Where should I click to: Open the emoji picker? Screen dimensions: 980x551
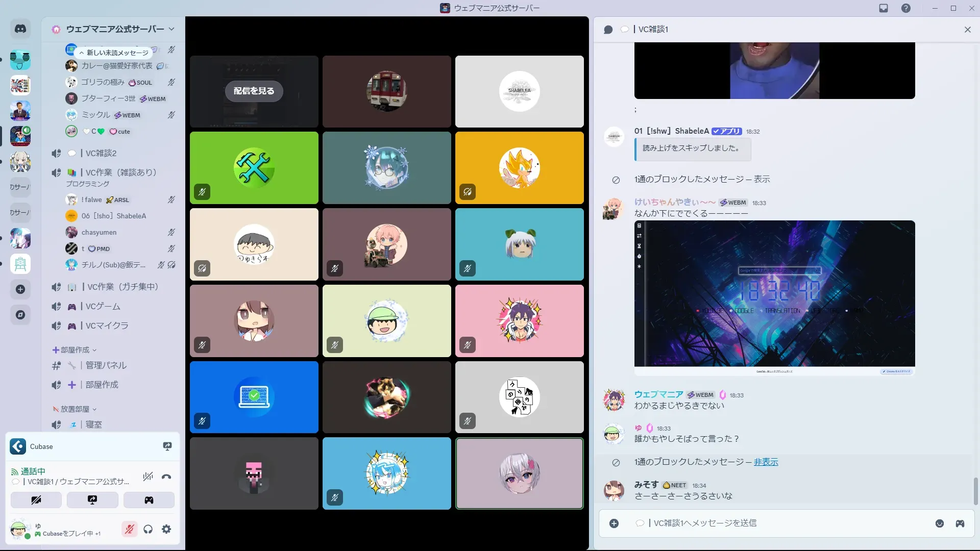pyautogui.click(x=939, y=523)
